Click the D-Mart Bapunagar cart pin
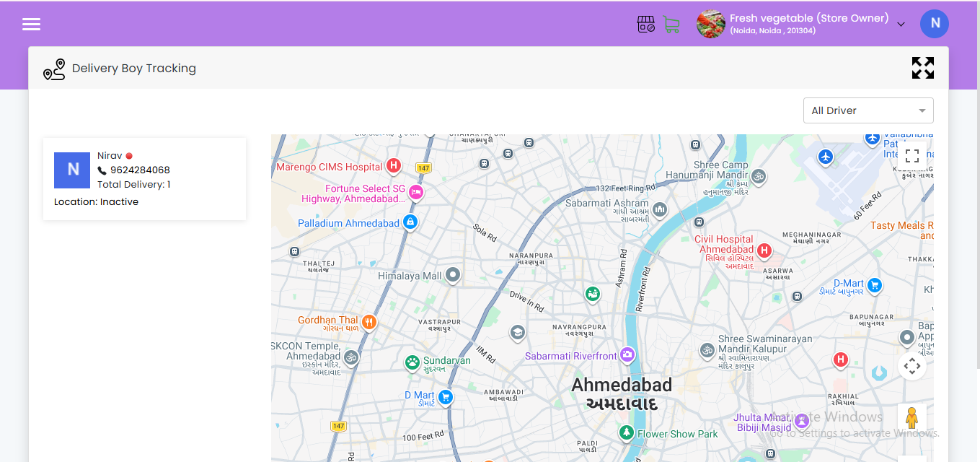Screen dimensions: 980x462 (x=875, y=285)
